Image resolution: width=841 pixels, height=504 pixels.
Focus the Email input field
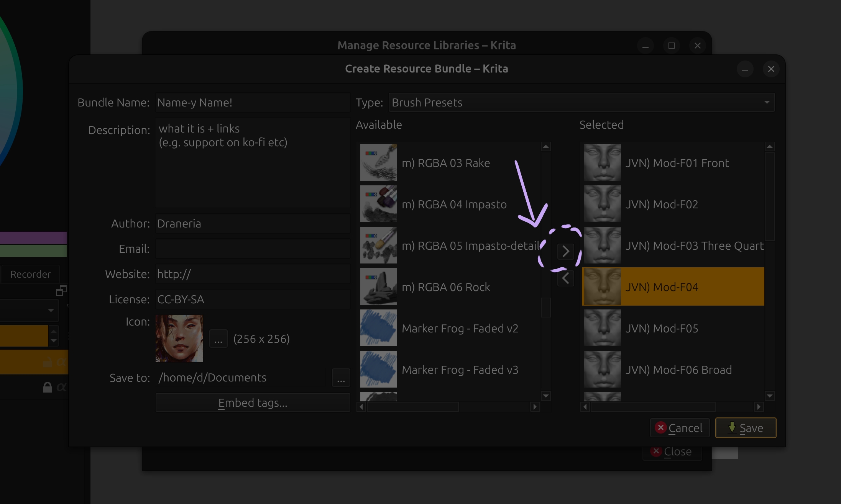pos(252,249)
